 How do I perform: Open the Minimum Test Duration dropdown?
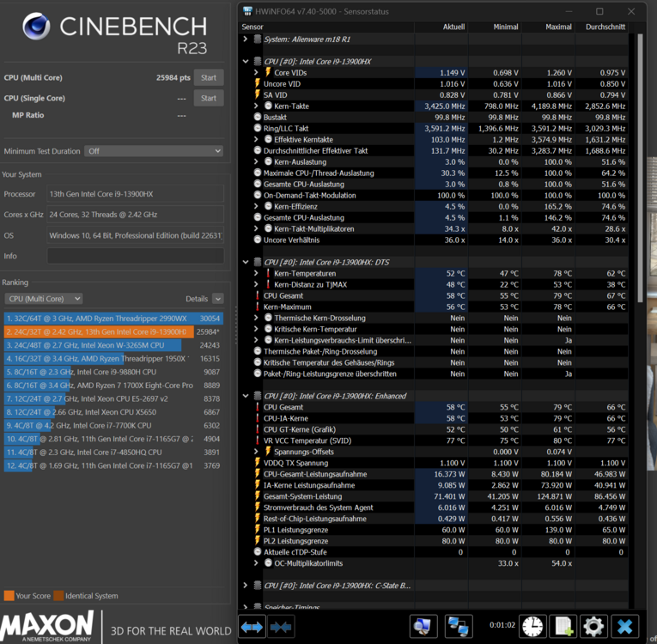click(x=154, y=151)
